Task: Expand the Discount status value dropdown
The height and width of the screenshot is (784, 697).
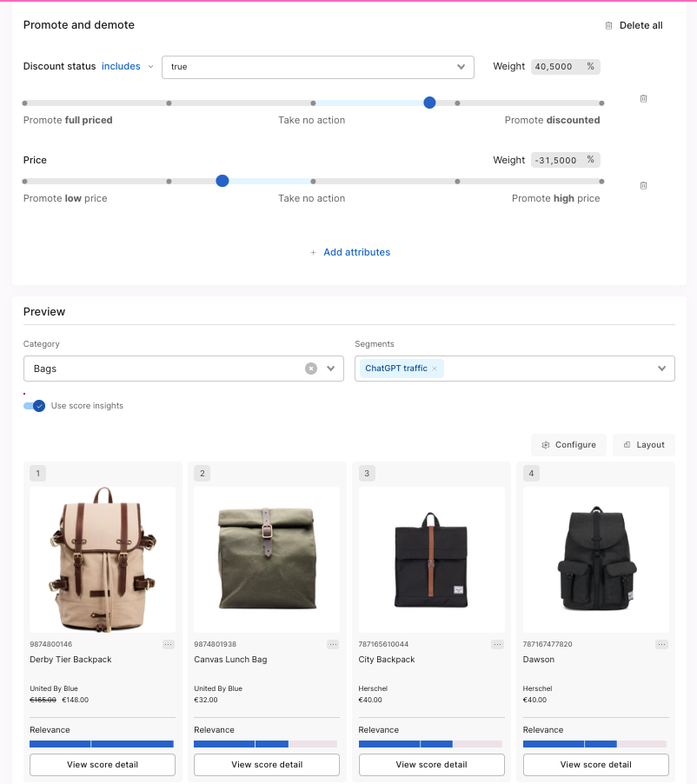Action: [461, 67]
